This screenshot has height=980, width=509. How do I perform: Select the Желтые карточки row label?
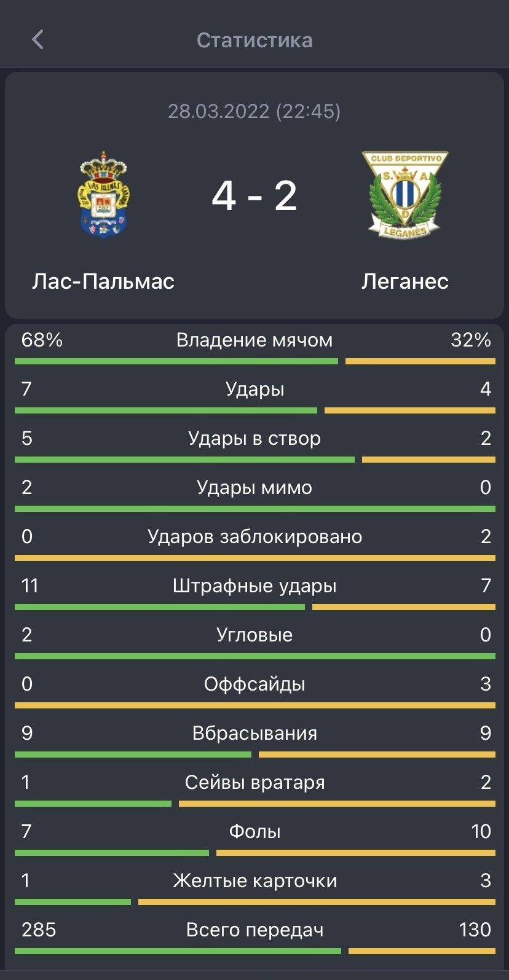254,881
